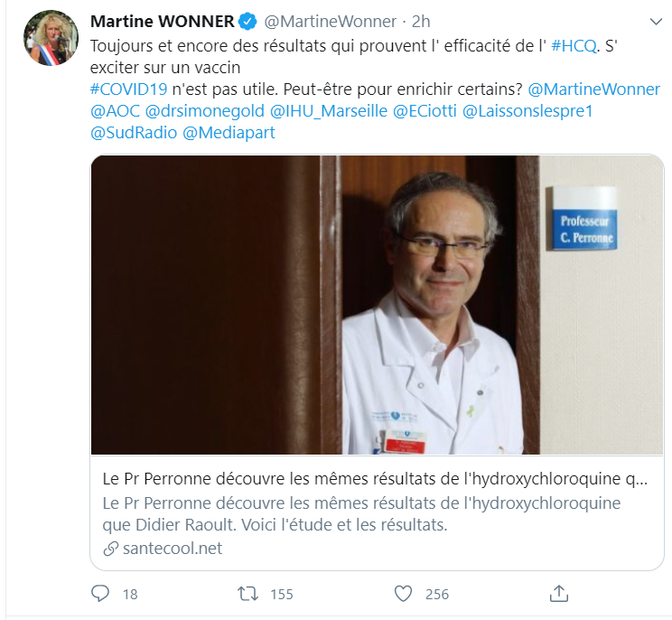Open the share upload icon
Viewport: 672px width, 620px height.
click(x=559, y=594)
